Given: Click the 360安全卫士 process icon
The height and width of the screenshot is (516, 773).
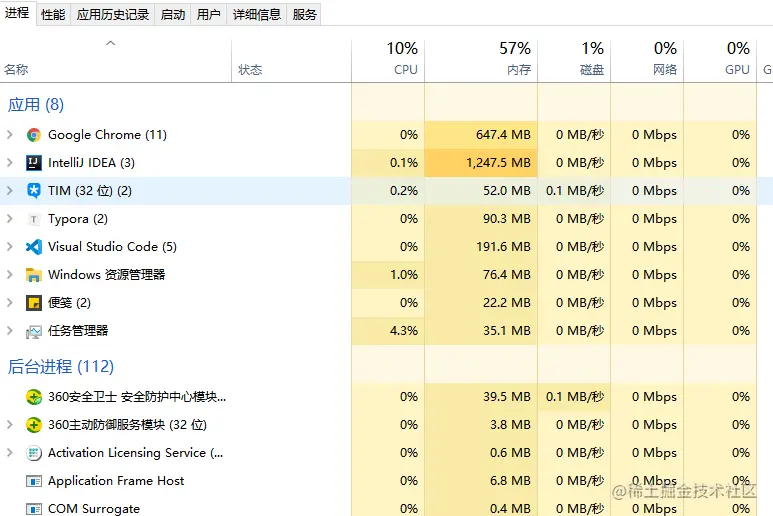Looking at the screenshot, I should [34, 397].
